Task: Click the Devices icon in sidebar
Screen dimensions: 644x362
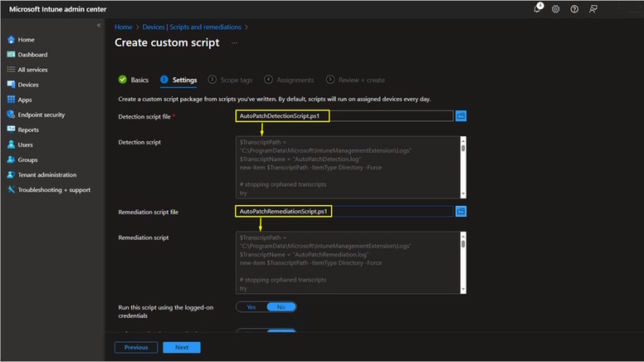Action: 11,84
